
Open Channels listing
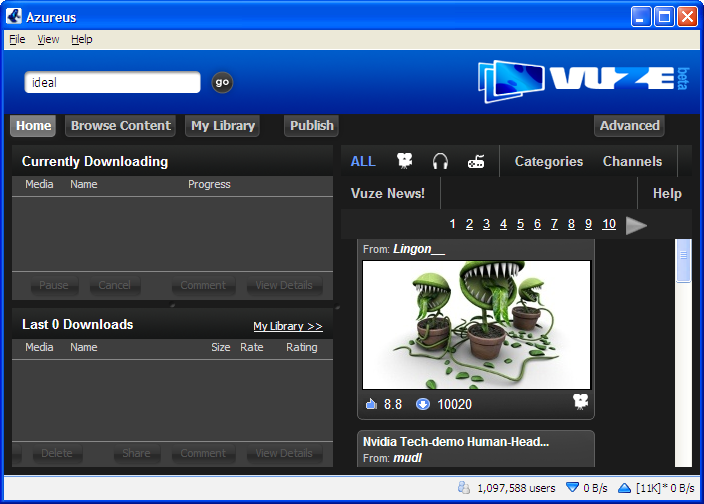pyautogui.click(x=632, y=162)
